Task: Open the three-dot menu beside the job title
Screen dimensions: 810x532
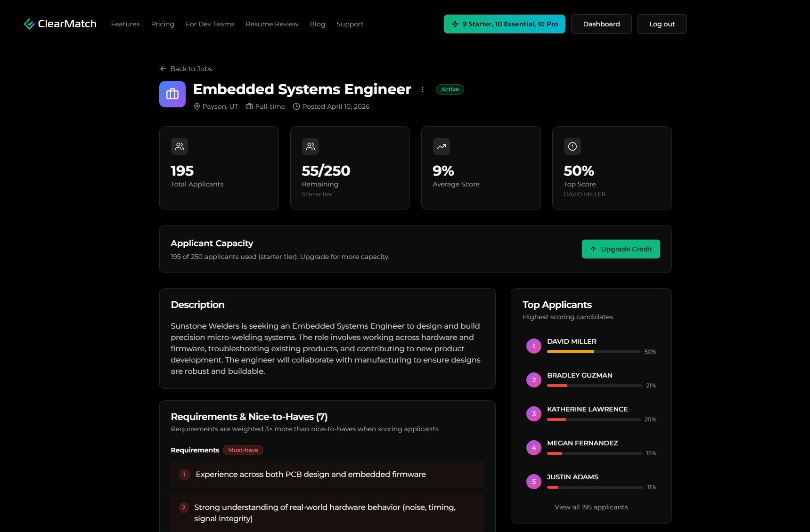Action: tap(422, 89)
